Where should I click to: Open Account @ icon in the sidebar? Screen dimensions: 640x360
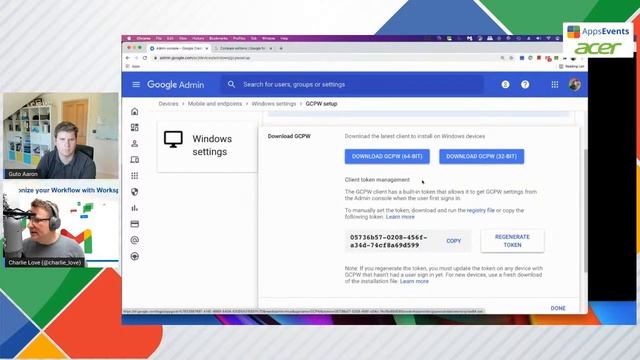point(135,240)
